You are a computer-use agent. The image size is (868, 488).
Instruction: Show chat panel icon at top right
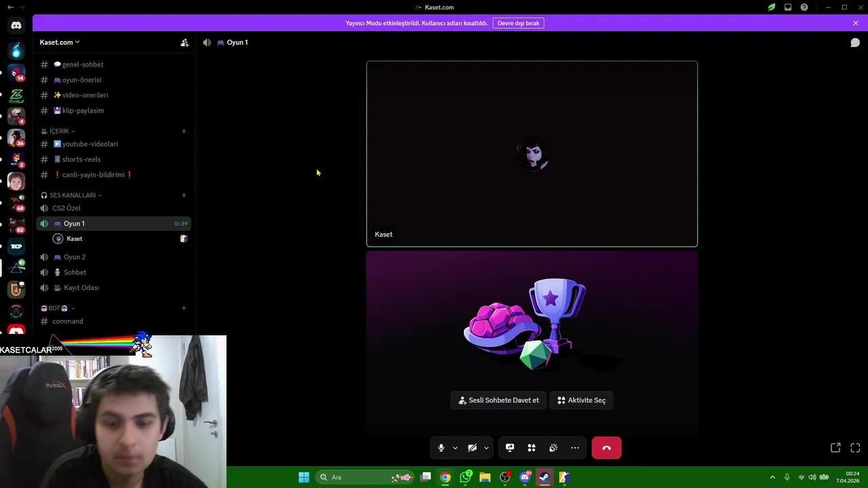855,42
